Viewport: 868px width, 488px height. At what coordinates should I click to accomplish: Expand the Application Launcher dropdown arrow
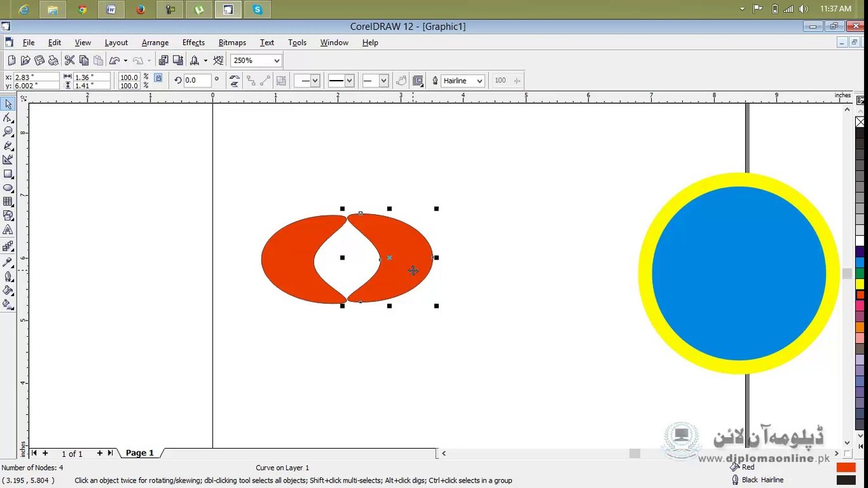pos(205,60)
